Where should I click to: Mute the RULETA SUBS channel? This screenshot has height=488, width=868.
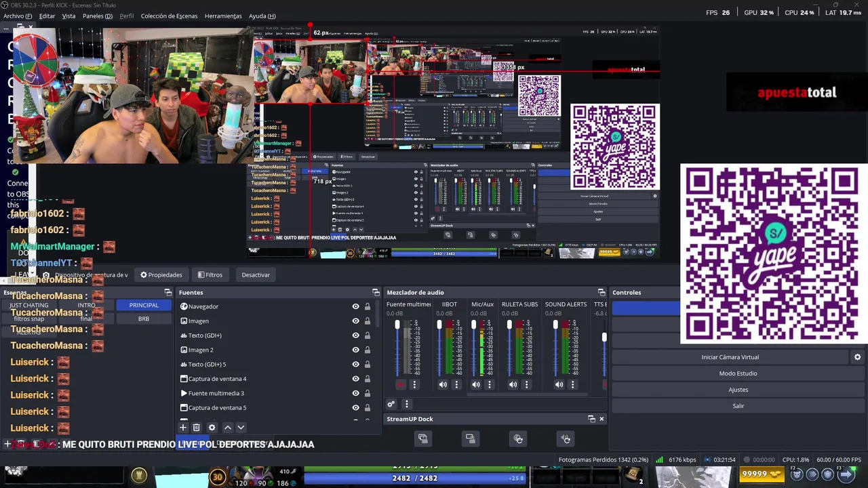(x=513, y=384)
